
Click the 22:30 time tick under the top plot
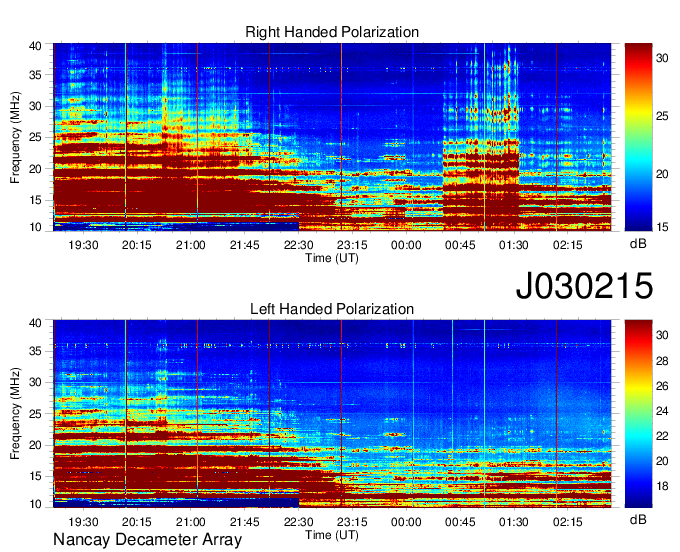click(298, 245)
